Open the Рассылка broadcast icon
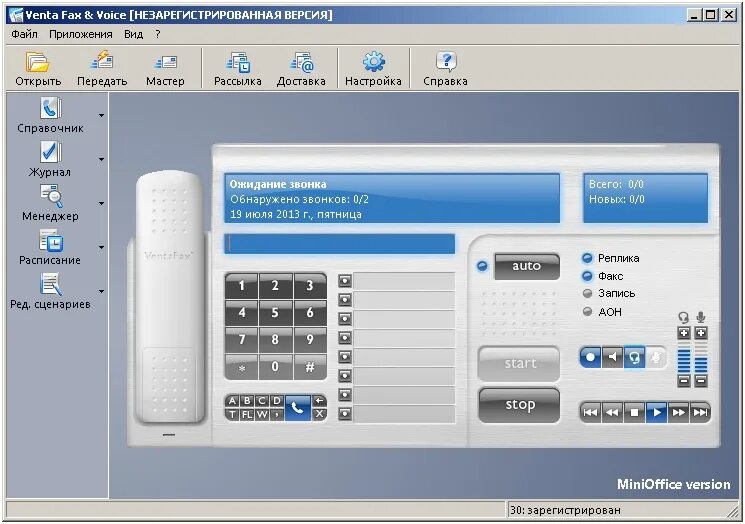The height and width of the screenshot is (524, 745). click(238, 68)
